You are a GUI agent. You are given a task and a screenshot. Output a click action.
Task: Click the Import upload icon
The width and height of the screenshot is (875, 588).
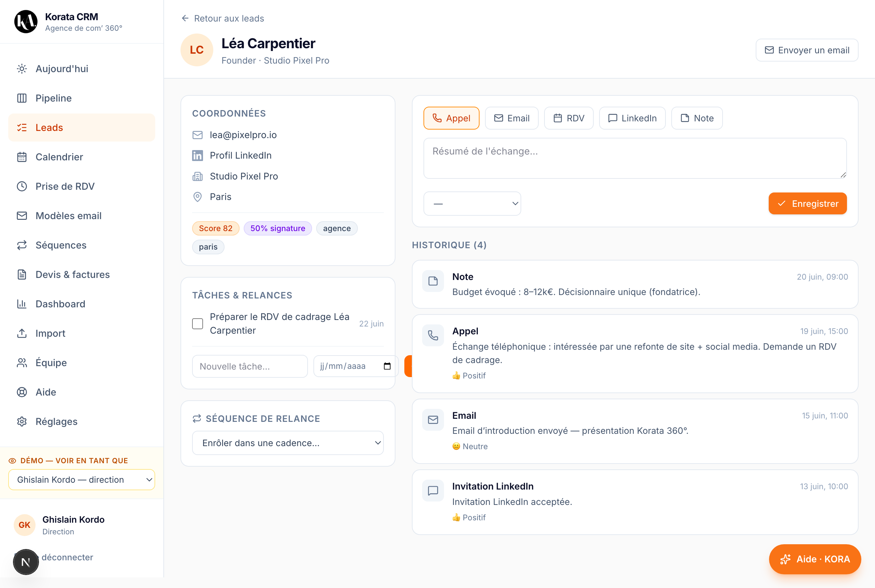coord(22,333)
